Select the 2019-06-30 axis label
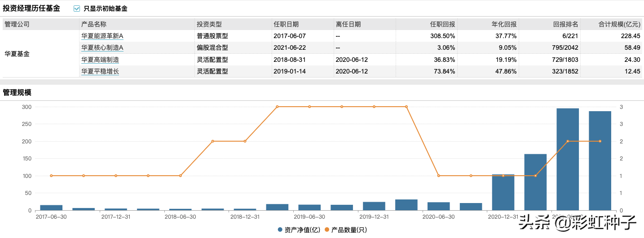Viewport: 644px width, 238px height. click(x=309, y=216)
